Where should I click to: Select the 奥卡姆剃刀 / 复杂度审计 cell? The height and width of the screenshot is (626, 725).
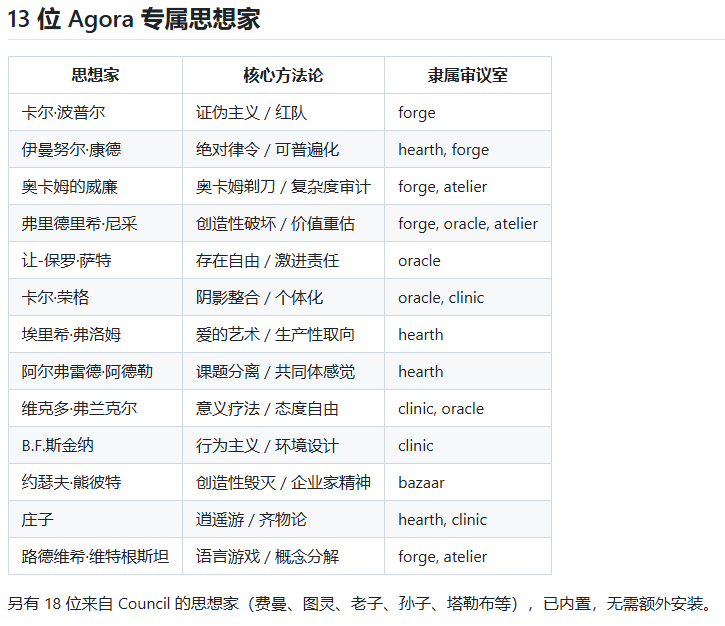click(283, 186)
